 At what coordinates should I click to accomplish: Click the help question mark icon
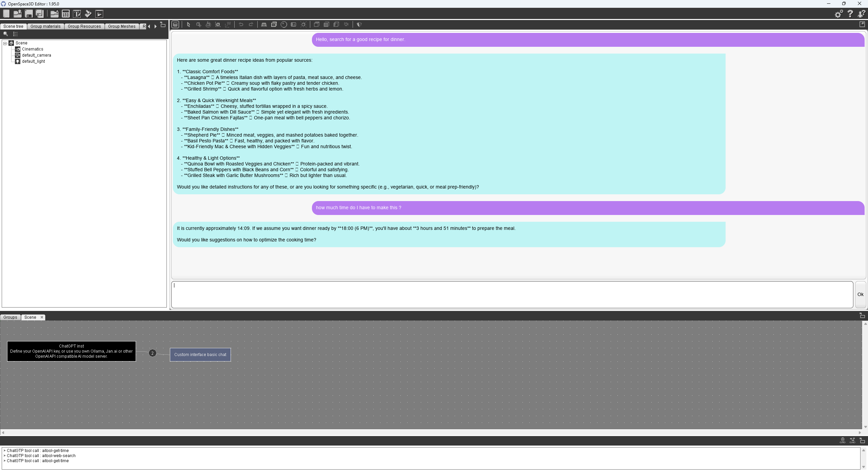tap(850, 14)
